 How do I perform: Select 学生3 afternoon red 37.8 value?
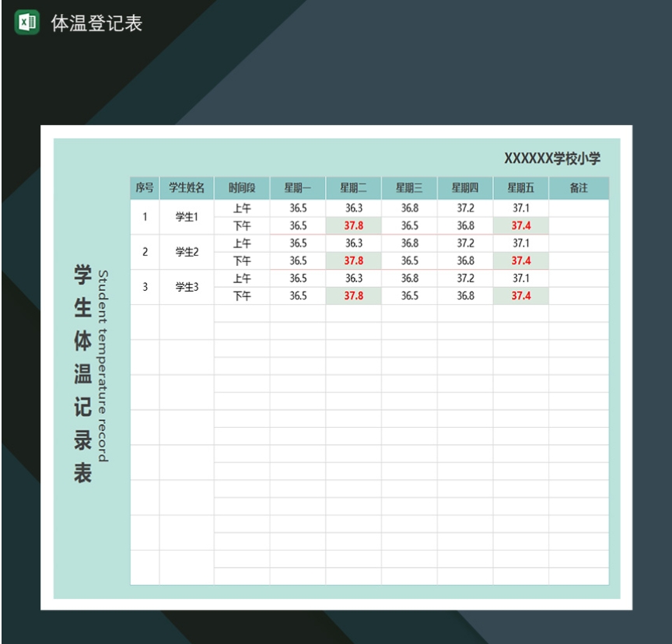(354, 296)
